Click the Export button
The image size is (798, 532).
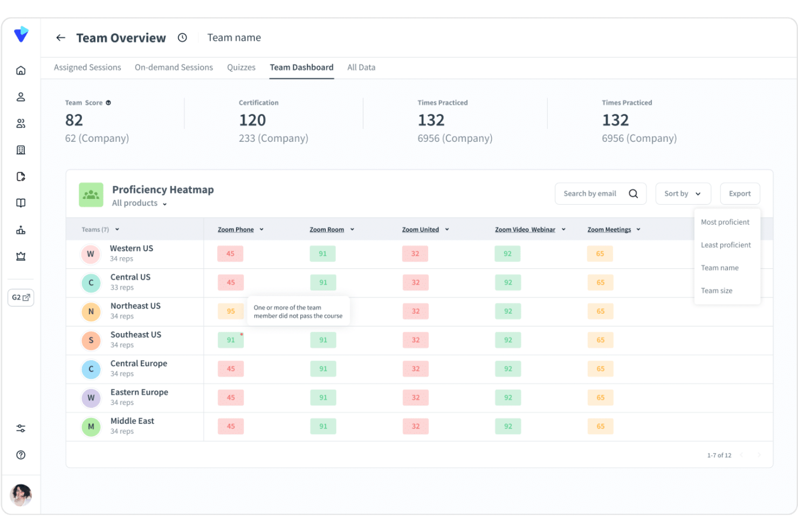(740, 194)
